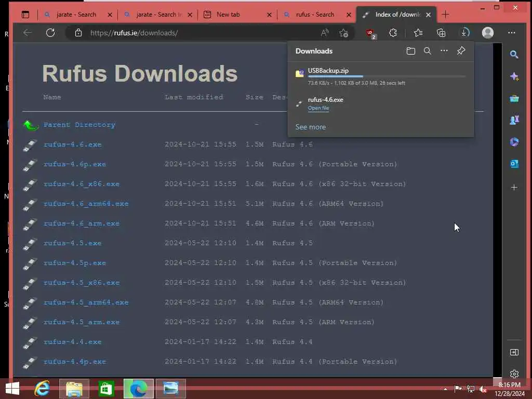This screenshot has height=399, width=532.
Task: Sort listing by Size column header
Action: (255, 97)
